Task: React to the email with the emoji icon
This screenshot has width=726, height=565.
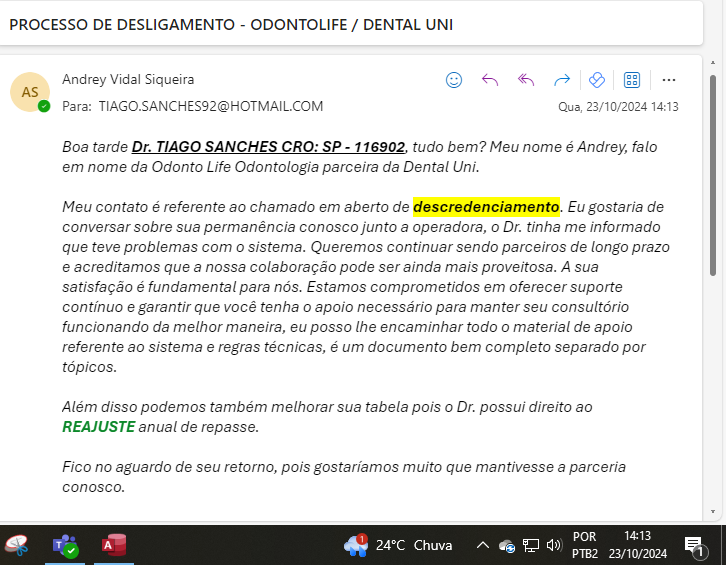Action: 454,80
